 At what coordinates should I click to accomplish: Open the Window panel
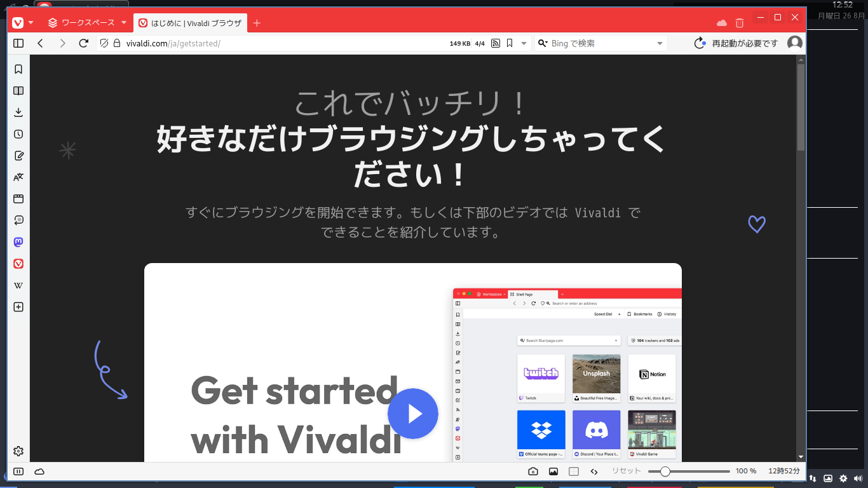click(x=18, y=199)
